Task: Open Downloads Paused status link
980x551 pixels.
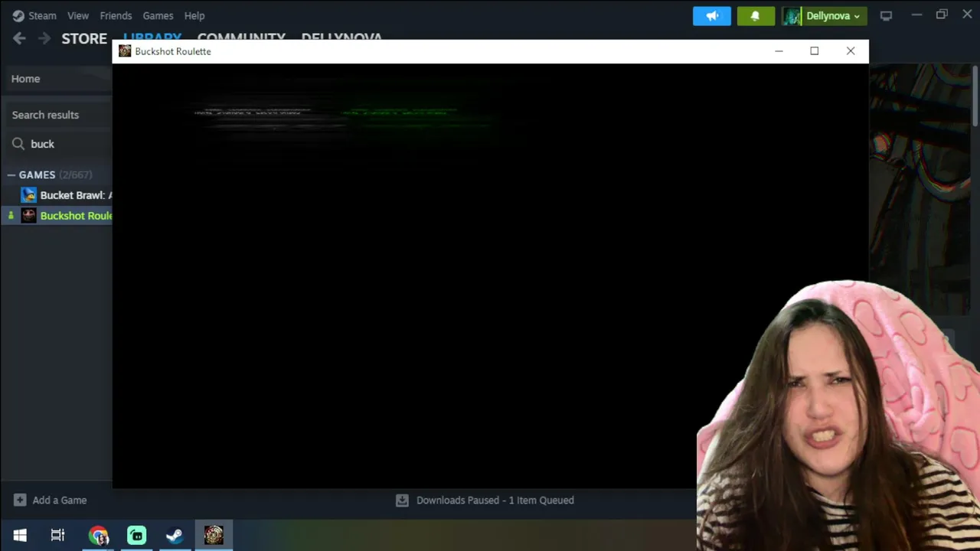Action: point(485,500)
